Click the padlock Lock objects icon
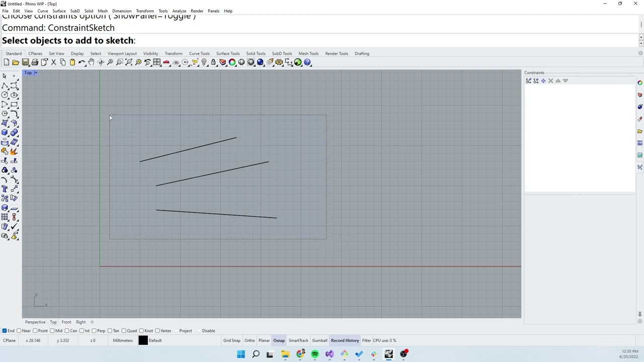The height and width of the screenshot is (362, 644). [213, 62]
